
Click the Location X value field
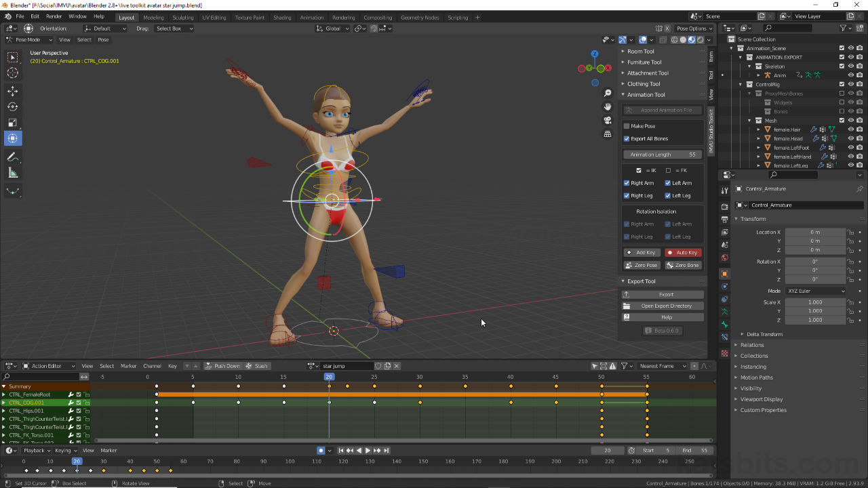tap(815, 232)
